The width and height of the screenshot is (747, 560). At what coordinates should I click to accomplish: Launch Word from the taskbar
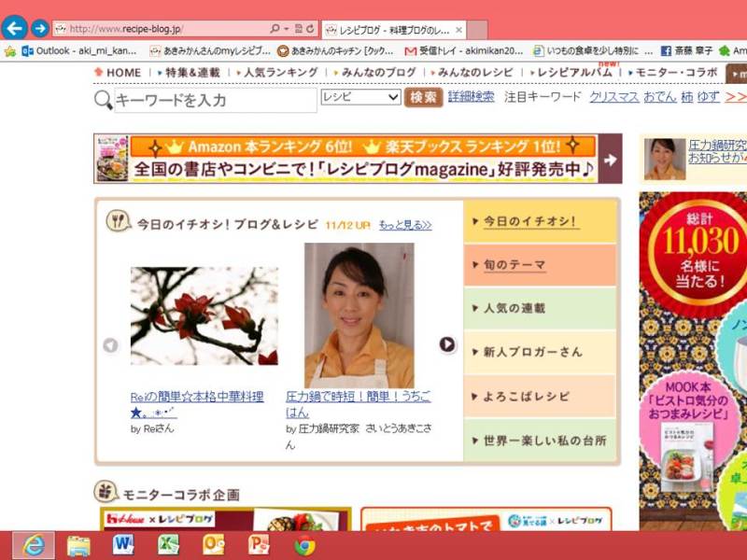coord(123,546)
